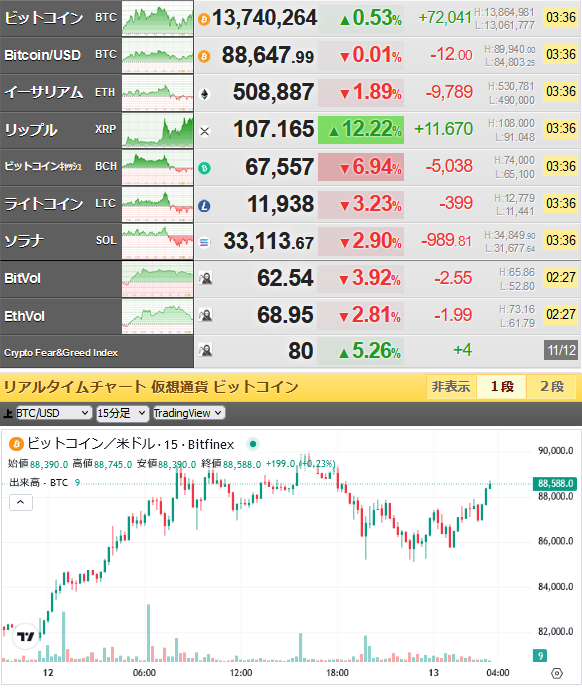Image resolution: width=582 pixels, height=688 pixels.
Task: Click the Solana mini chart thumbnail
Action: (158, 241)
